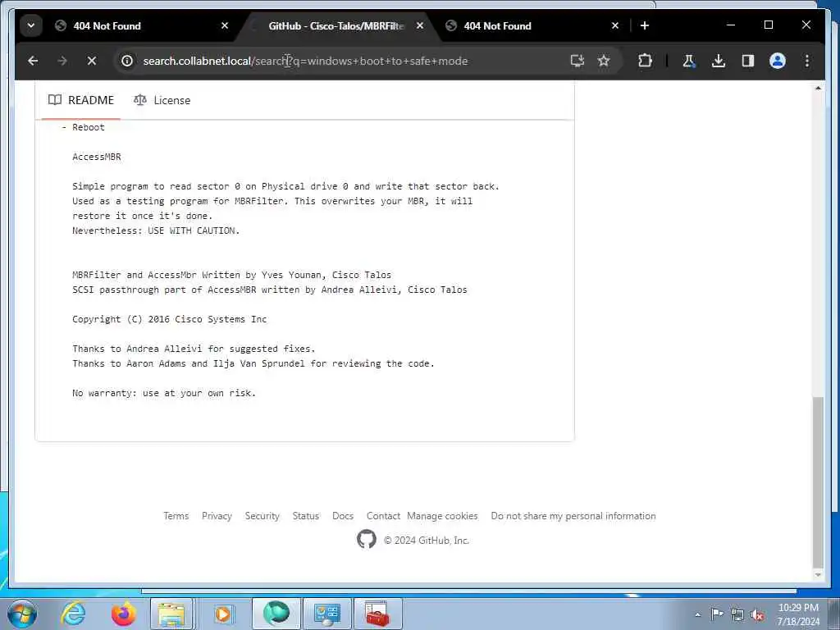
Task: Open the Action Center flag icon
Action: pos(717,614)
